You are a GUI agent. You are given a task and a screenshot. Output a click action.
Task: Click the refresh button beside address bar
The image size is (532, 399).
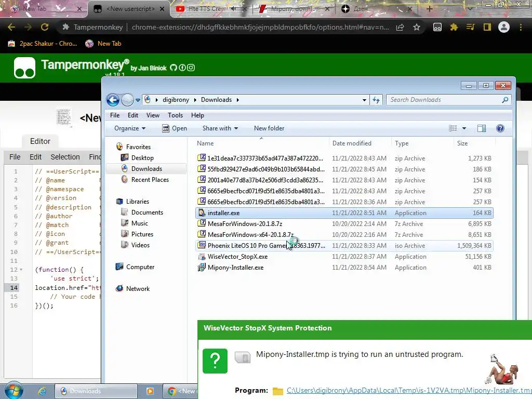click(x=376, y=100)
